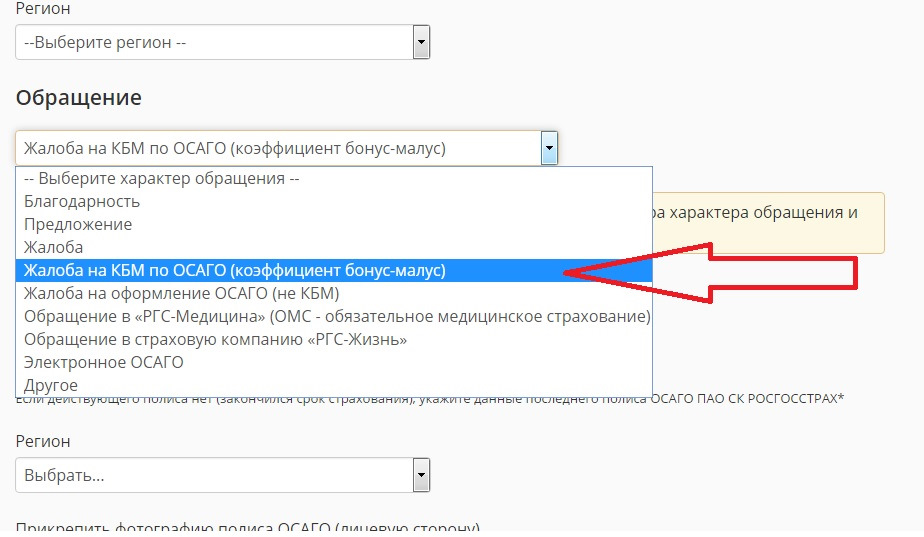This screenshot has height=537, width=924.
Task: Select the 'Другое' option
Action: tap(334, 386)
